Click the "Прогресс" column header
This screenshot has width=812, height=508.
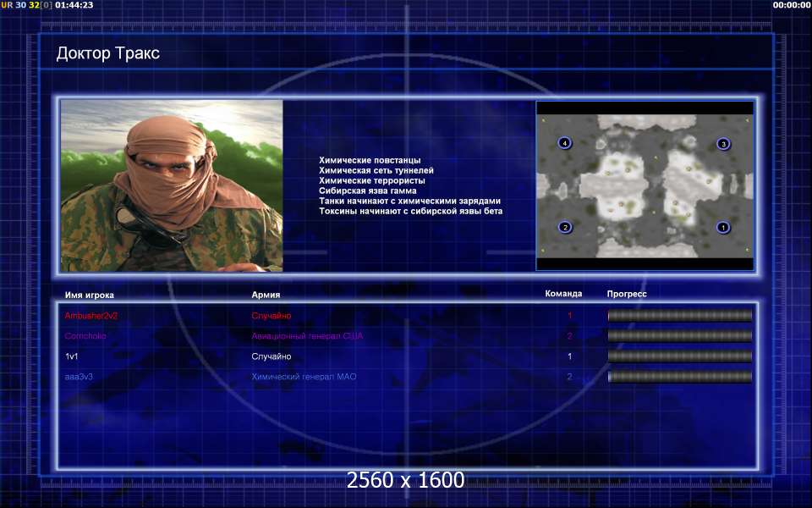627,294
